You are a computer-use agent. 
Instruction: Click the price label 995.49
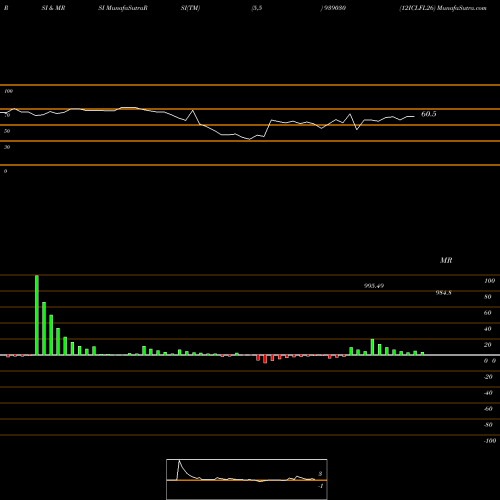point(374,286)
